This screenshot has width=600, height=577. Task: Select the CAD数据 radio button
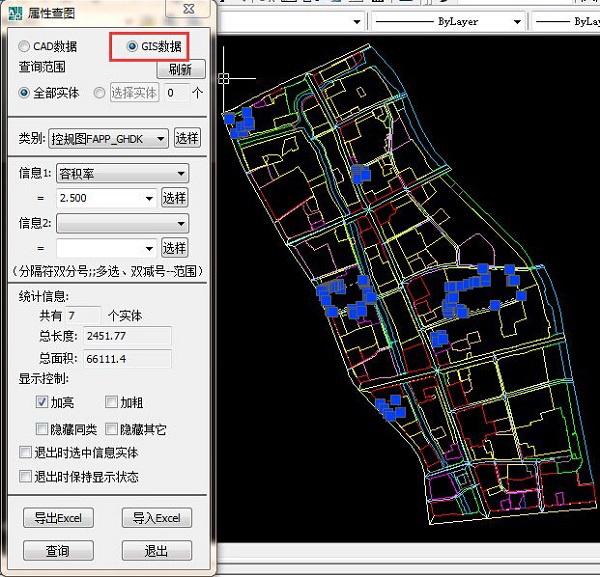pos(26,46)
